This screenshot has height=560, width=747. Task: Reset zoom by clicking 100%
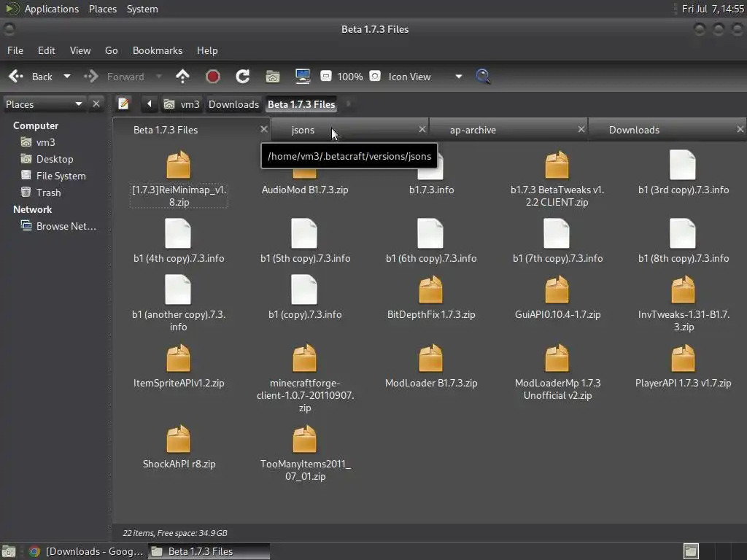350,77
